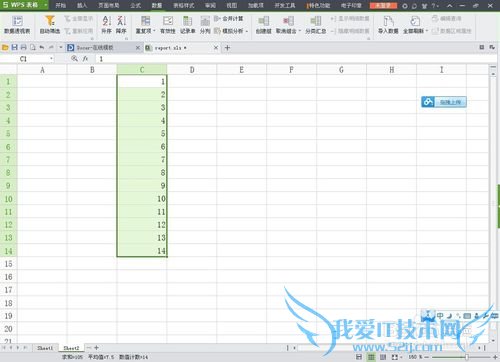Image resolution: width=500 pixels, height=362 pixels.
Task: Click the print icon in quick toolbar
Action: (24, 48)
